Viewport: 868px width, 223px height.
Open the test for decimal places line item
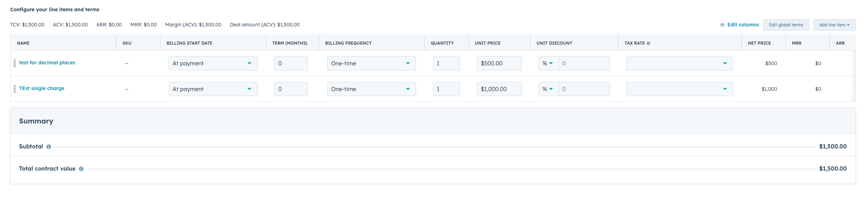coord(47,63)
